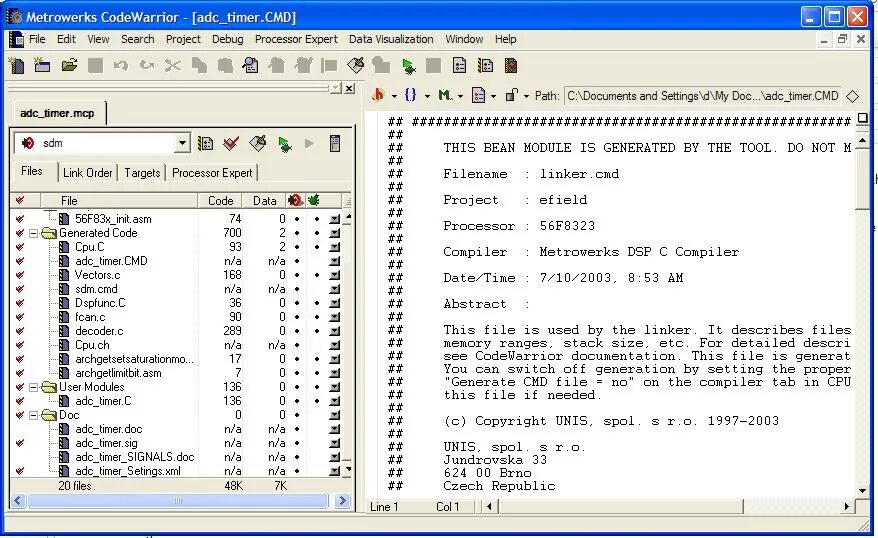The width and height of the screenshot is (878, 538).
Task: Click the file lock permission icon
Action: coord(511,95)
